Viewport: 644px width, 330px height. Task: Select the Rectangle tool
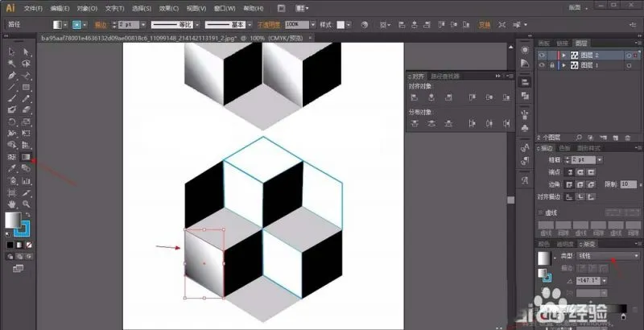pos(26,87)
